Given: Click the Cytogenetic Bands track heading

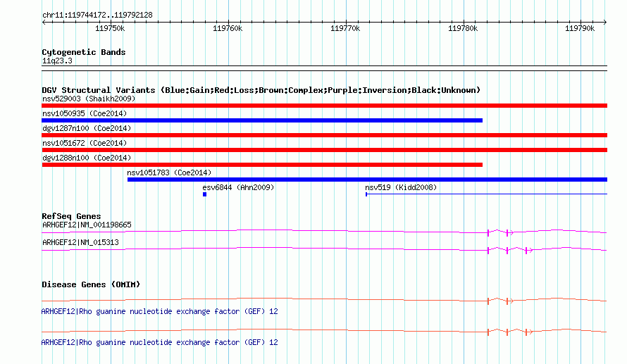Looking at the screenshot, I should 84,52.
